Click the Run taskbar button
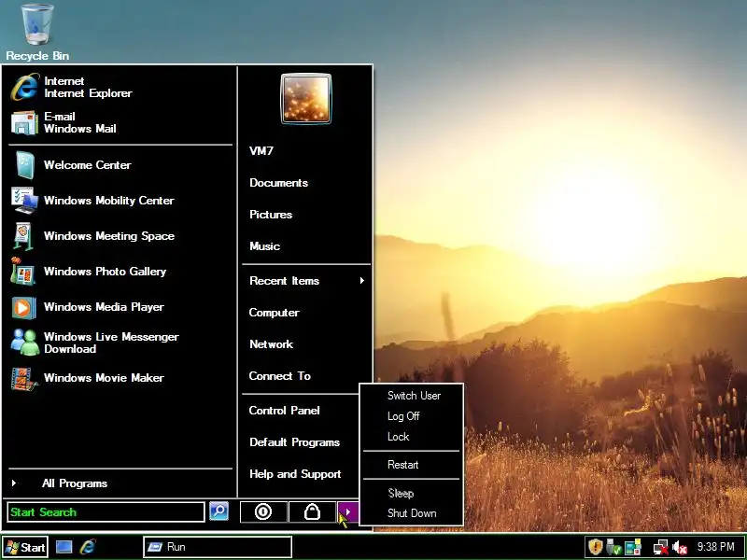Screen dimensions: 747x560 pos(218,547)
